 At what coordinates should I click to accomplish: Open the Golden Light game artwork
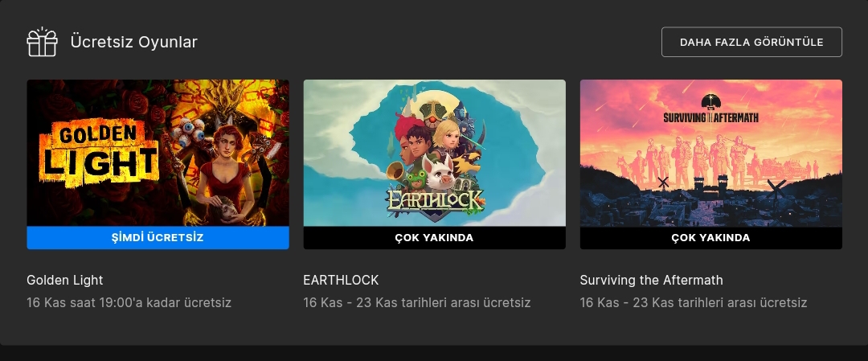point(158,153)
